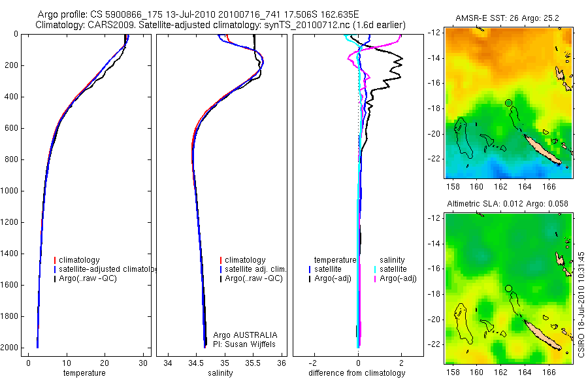Click the 1000 depth tick label
The height and width of the screenshot is (379, 588).
[x=10, y=191]
